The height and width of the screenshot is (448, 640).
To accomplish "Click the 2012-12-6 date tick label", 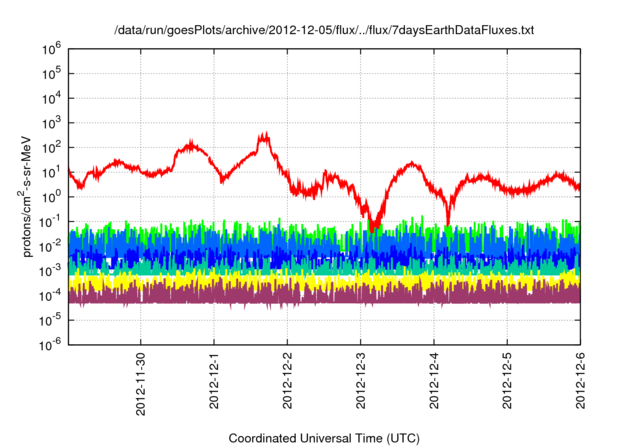I will (x=580, y=381).
